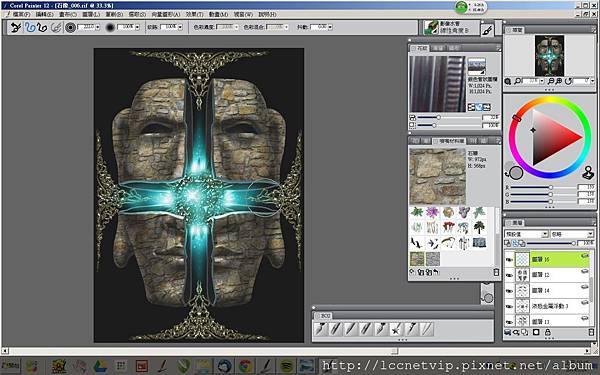Click the zoom out icon in Navigator

pos(551,81)
